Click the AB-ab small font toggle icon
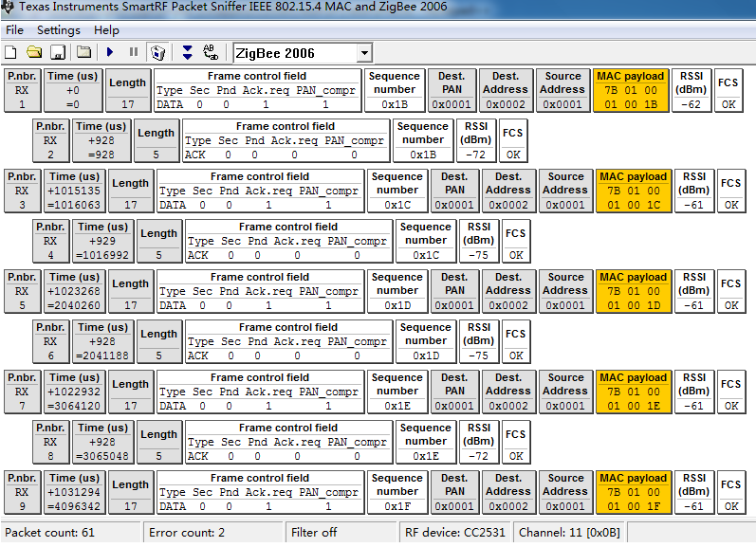The height and width of the screenshot is (547, 756). 211,52
